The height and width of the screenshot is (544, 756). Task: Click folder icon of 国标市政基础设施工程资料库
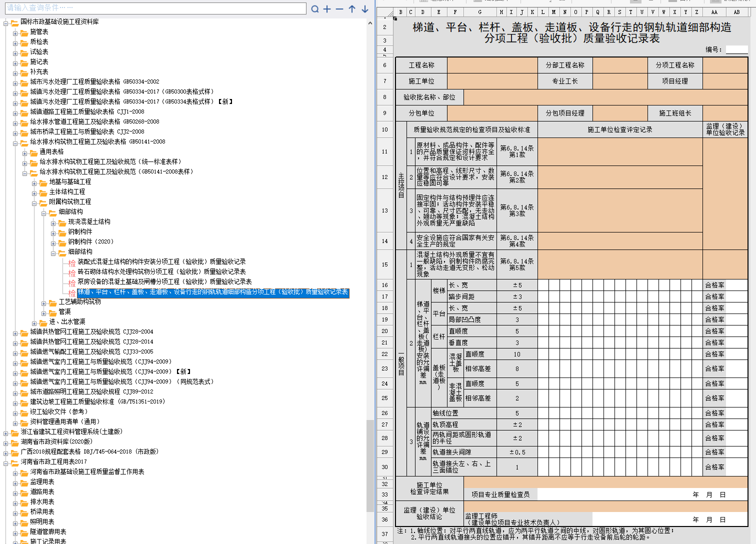point(14,22)
